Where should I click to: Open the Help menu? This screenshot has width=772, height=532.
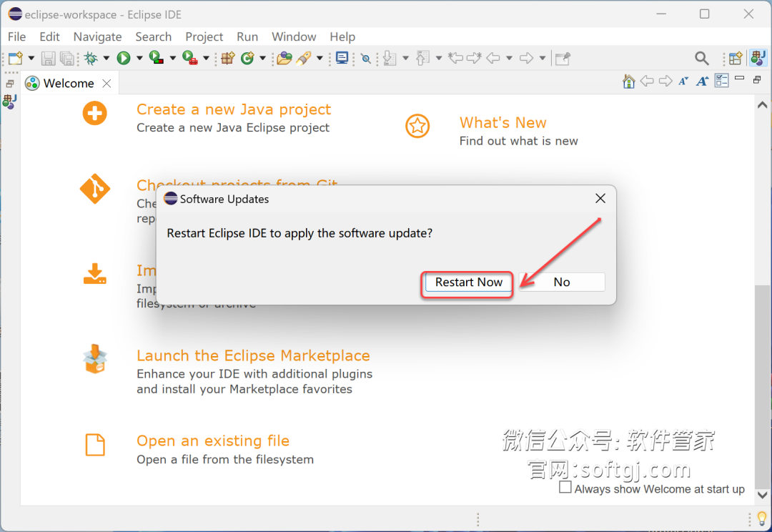pyautogui.click(x=342, y=37)
